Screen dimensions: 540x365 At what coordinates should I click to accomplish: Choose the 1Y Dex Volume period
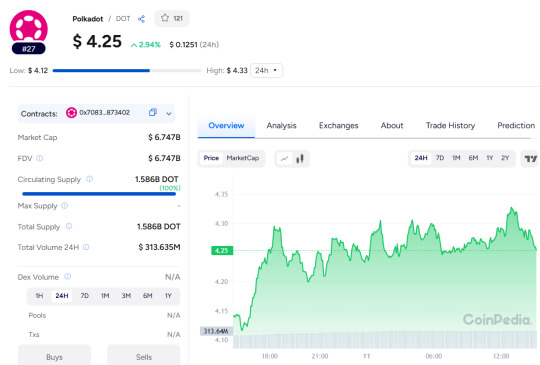coord(168,296)
